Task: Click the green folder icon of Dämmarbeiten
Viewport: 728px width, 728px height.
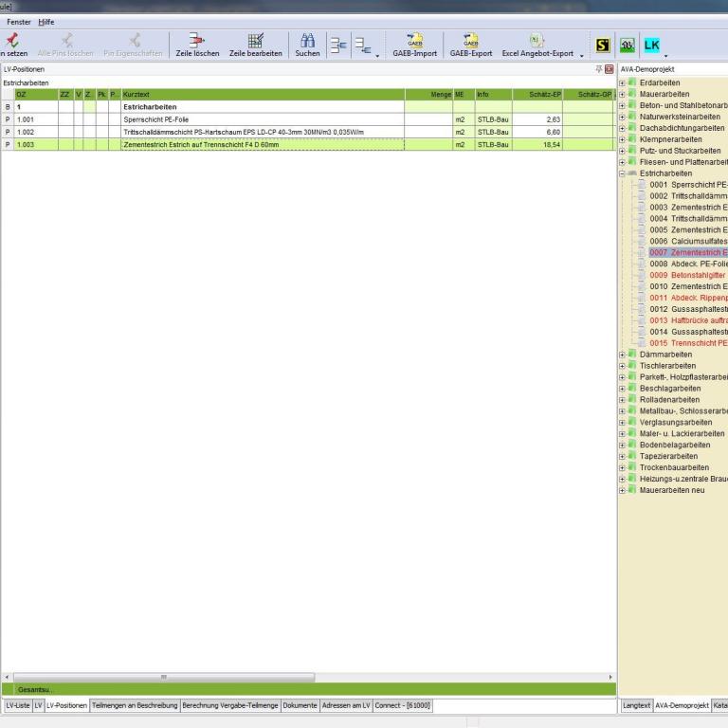Action: pos(632,354)
